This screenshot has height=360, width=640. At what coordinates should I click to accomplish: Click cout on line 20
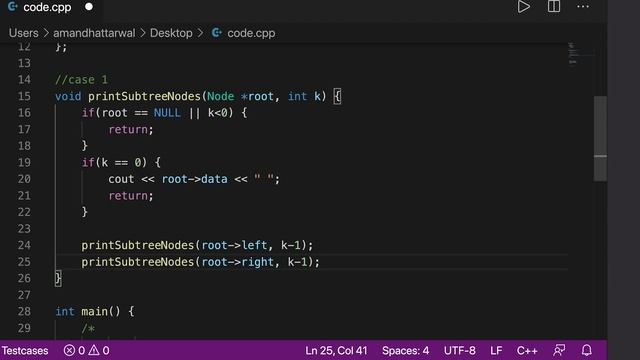[x=121, y=179]
